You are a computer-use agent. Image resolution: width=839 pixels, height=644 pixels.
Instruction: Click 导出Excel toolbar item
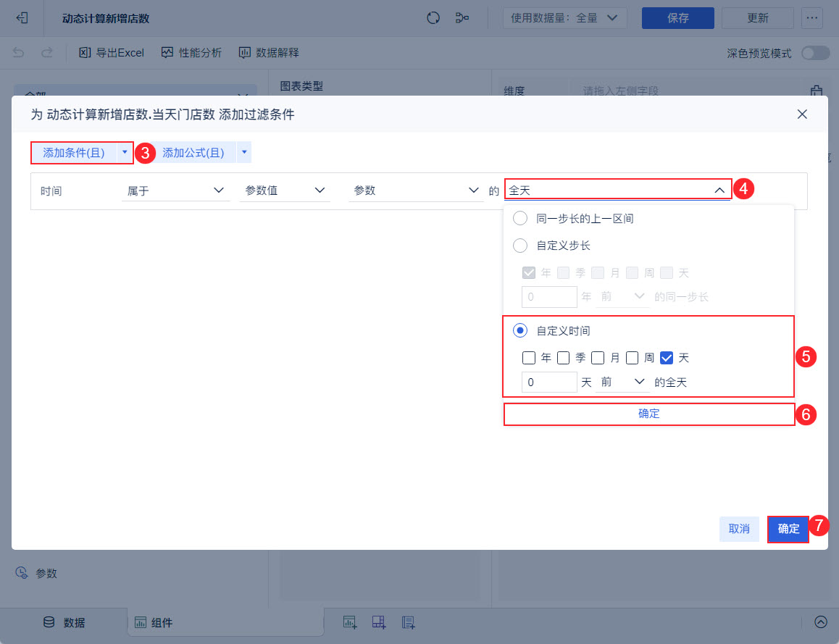112,52
